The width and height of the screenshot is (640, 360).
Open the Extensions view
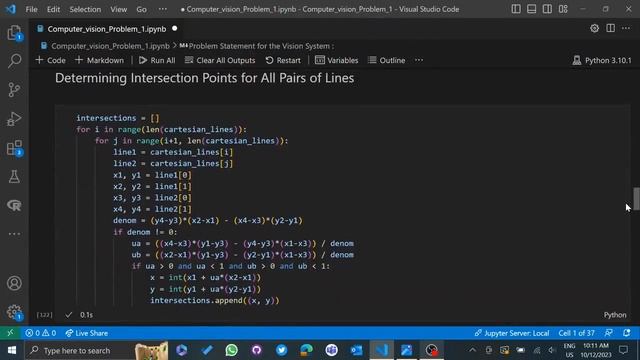coord(14,148)
